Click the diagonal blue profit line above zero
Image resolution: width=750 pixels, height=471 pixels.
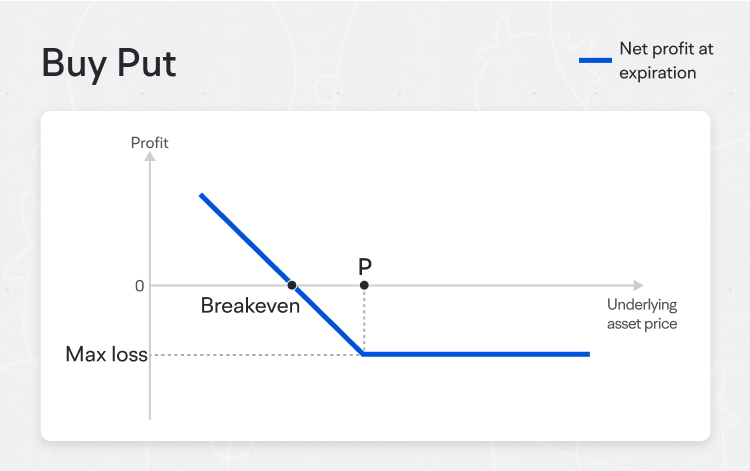245,239
